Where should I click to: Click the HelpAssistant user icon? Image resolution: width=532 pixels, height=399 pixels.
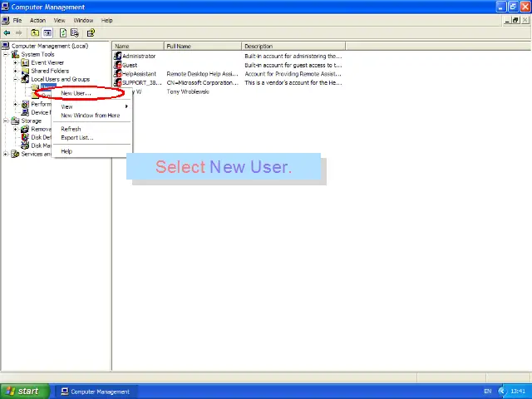point(118,74)
